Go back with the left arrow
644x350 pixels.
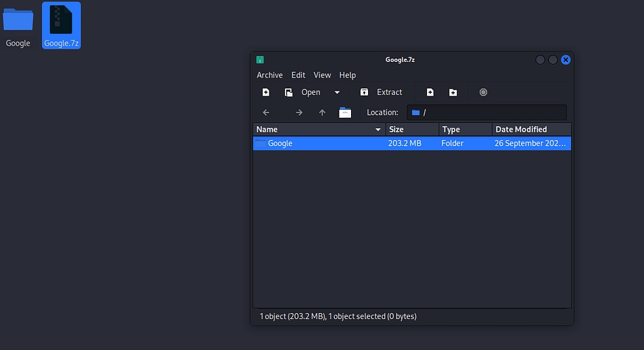pyautogui.click(x=266, y=113)
